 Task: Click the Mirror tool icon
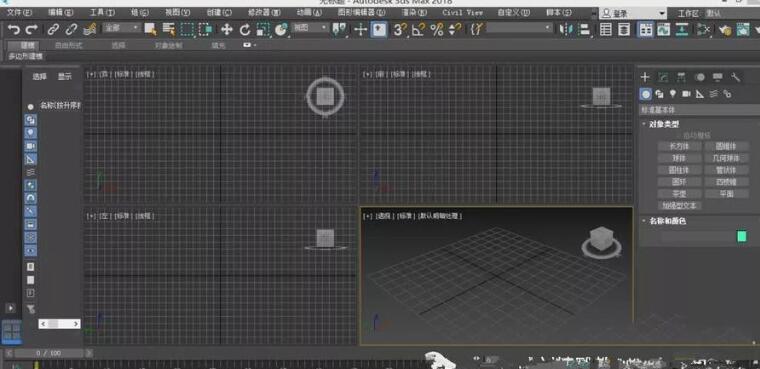click(566, 30)
